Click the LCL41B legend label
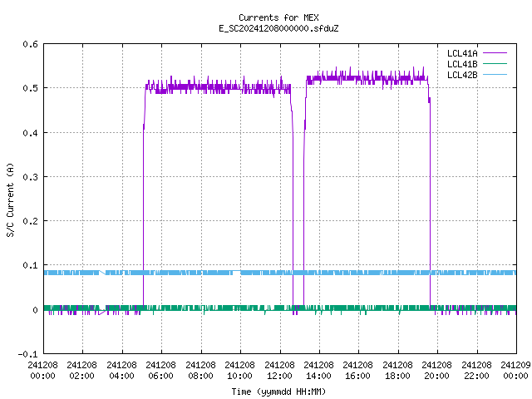This screenshot has width=532, height=399. (462, 64)
